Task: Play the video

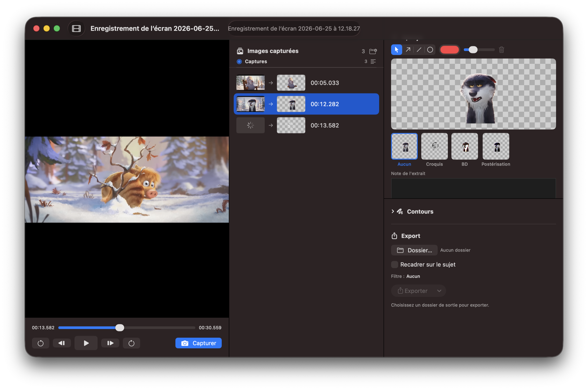Action: point(86,343)
